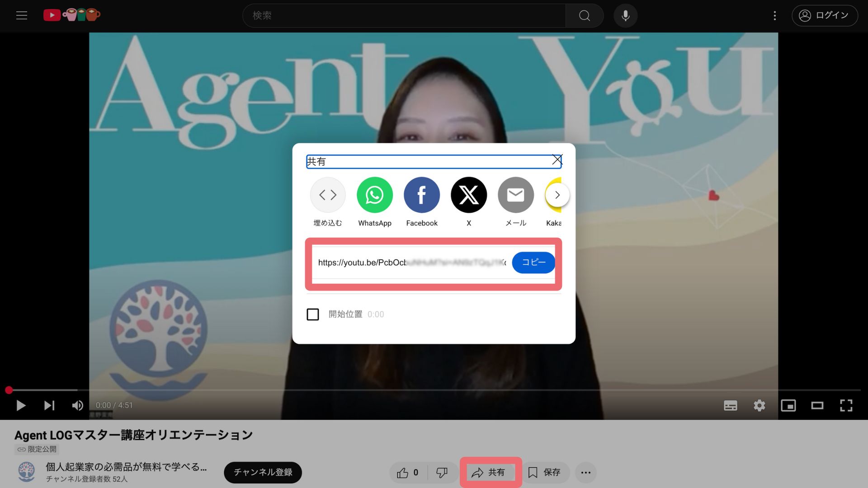Toggle subtitles/closed captions
This screenshot has width=868, height=488.
click(x=731, y=405)
